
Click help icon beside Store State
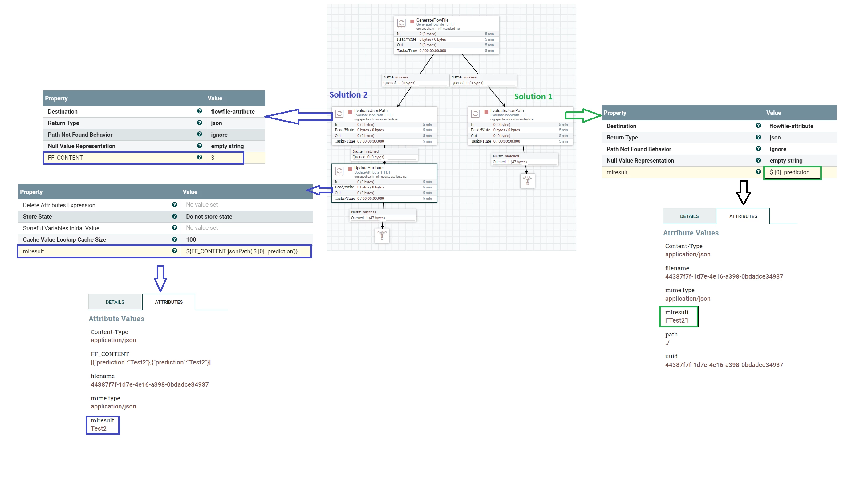click(175, 216)
